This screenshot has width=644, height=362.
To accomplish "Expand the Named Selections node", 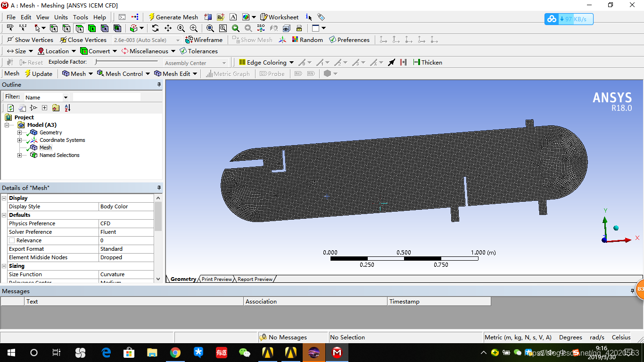I will (x=19, y=155).
